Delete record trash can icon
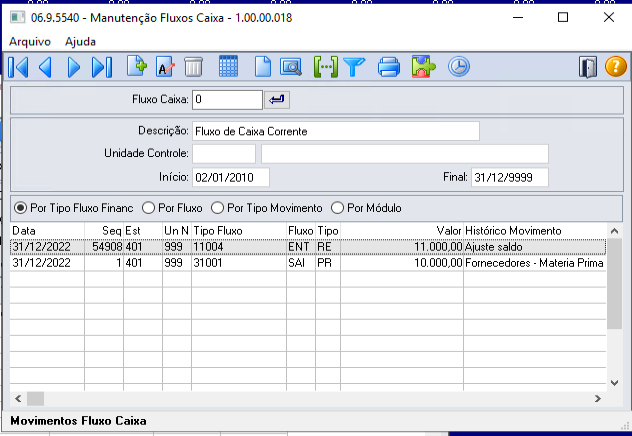This screenshot has width=632, height=436. pyautogui.click(x=193, y=67)
